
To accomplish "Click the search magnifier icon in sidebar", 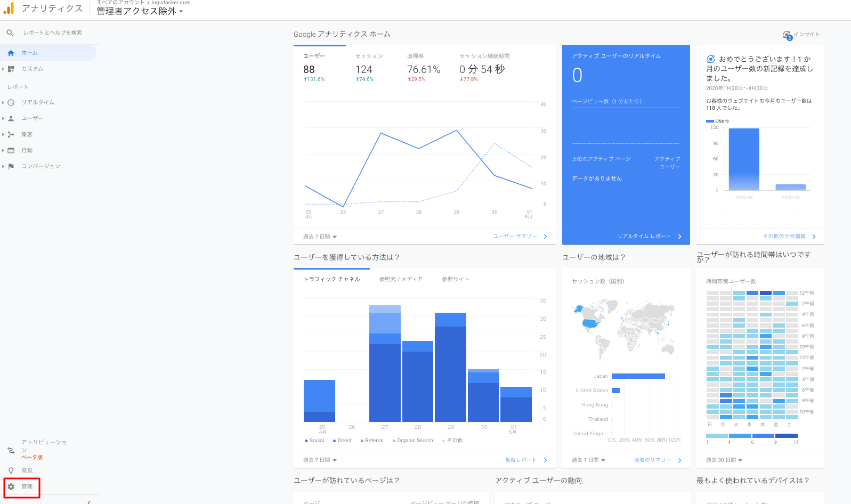I will [10, 33].
